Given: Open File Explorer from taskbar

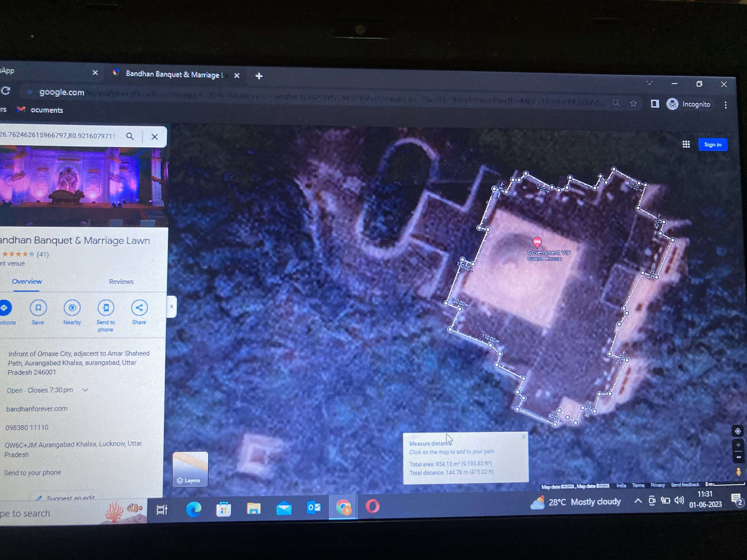Looking at the screenshot, I should tap(254, 508).
